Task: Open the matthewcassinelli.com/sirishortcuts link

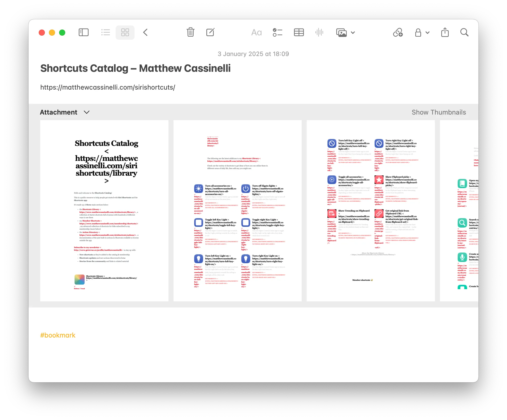Action: pos(108,87)
